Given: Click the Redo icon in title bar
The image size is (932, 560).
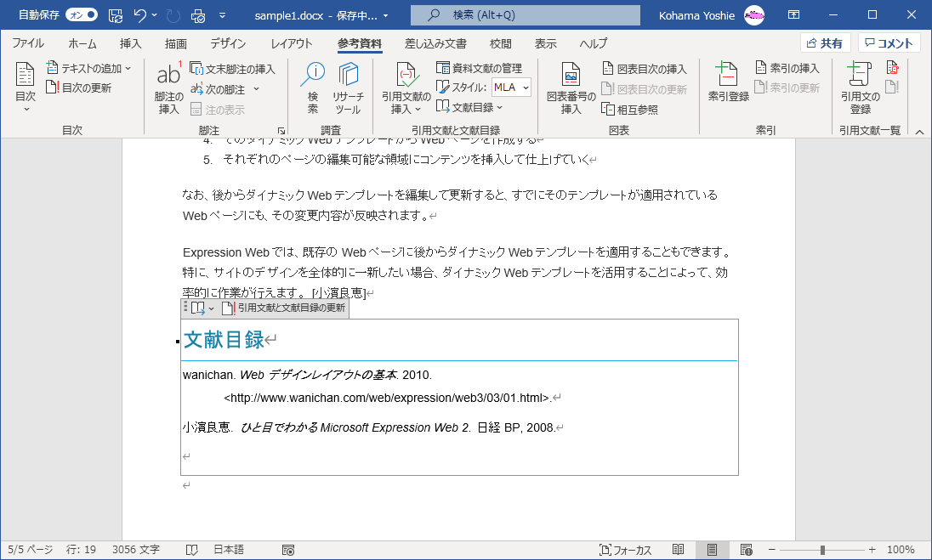Looking at the screenshot, I should (173, 15).
